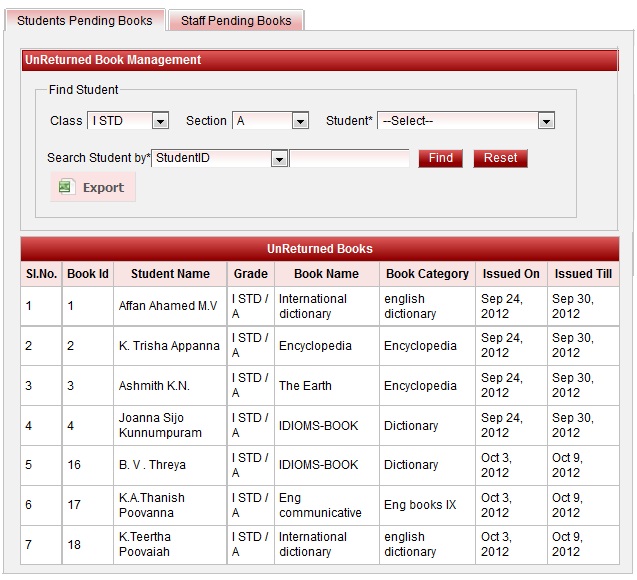
Task: Select K. Trisha Appanna student cell
Action: (169, 346)
